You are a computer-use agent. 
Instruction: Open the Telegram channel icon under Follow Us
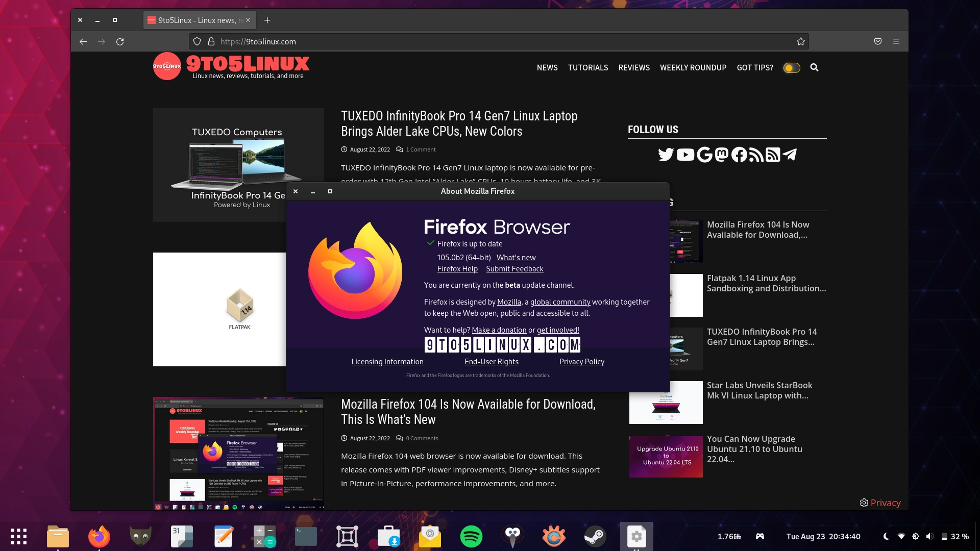tap(790, 155)
